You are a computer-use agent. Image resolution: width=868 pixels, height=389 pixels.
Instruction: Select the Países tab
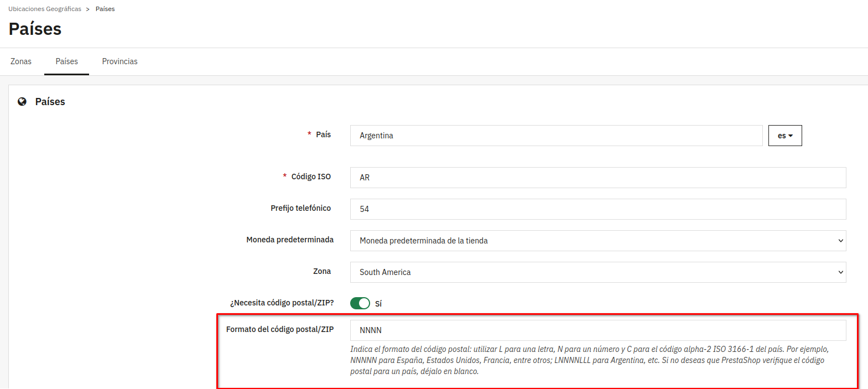point(66,61)
